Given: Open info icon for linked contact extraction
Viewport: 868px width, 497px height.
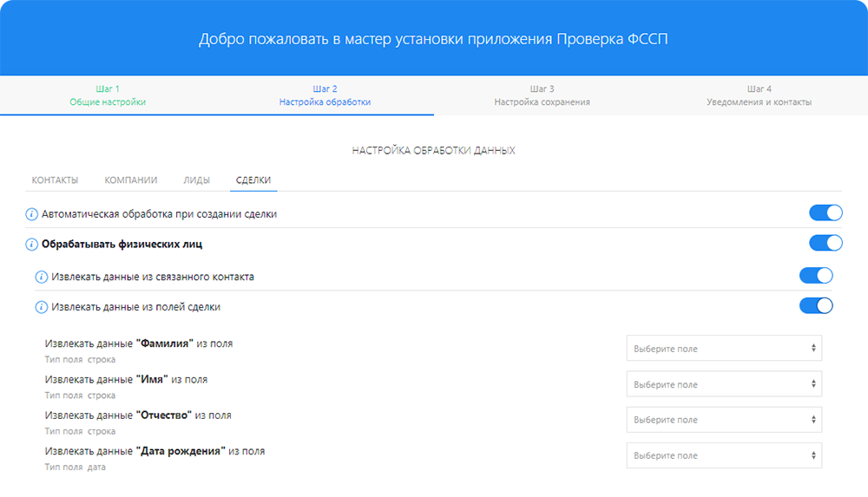Looking at the screenshot, I should pyautogui.click(x=41, y=278).
